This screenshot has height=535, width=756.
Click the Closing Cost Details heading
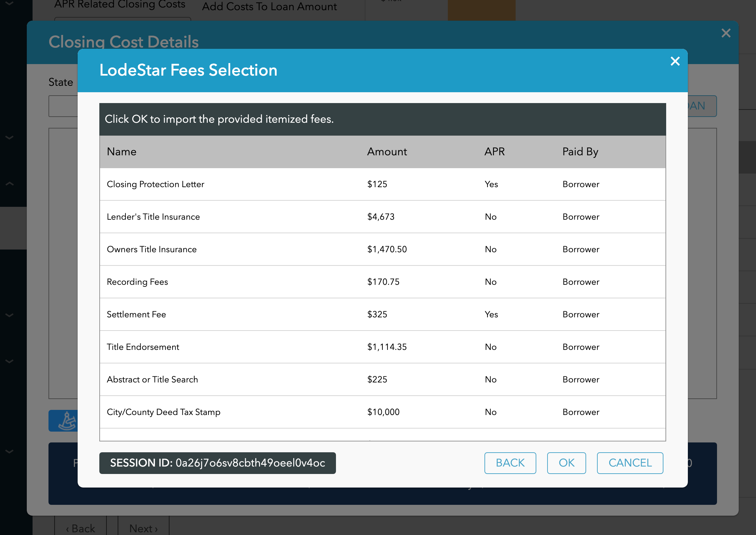tap(123, 42)
